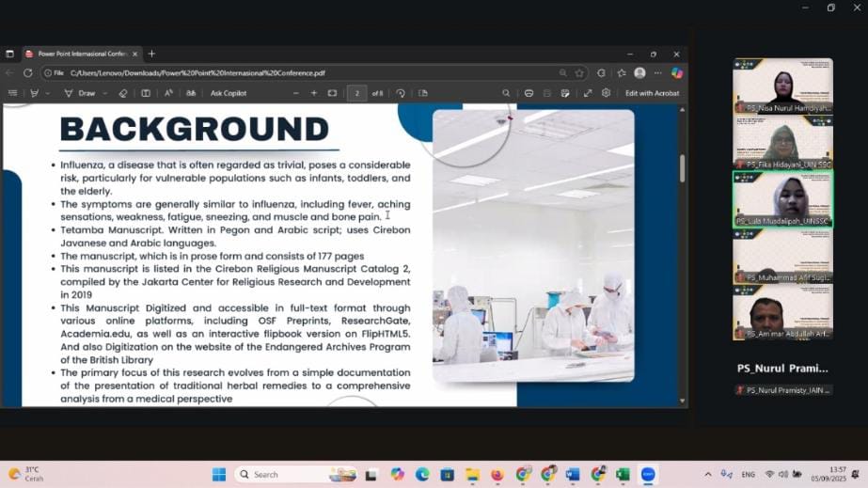Open File Explorer from the taskbar
Screen dimensions: 868x488
(x=472, y=474)
